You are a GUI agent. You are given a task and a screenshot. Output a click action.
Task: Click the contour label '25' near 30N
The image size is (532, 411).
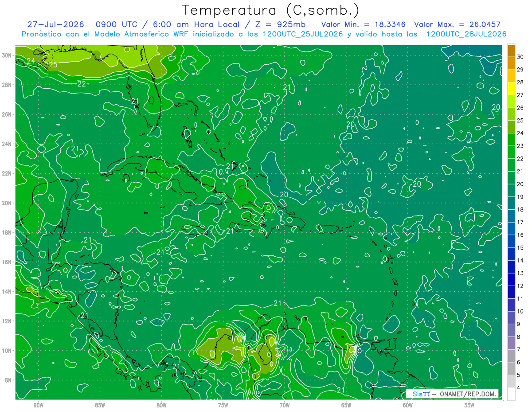[x=53, y=65]
